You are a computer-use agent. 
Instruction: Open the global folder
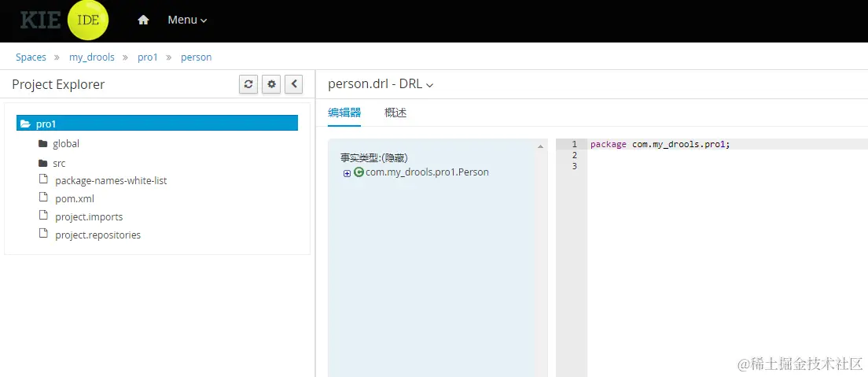[66, 143]
